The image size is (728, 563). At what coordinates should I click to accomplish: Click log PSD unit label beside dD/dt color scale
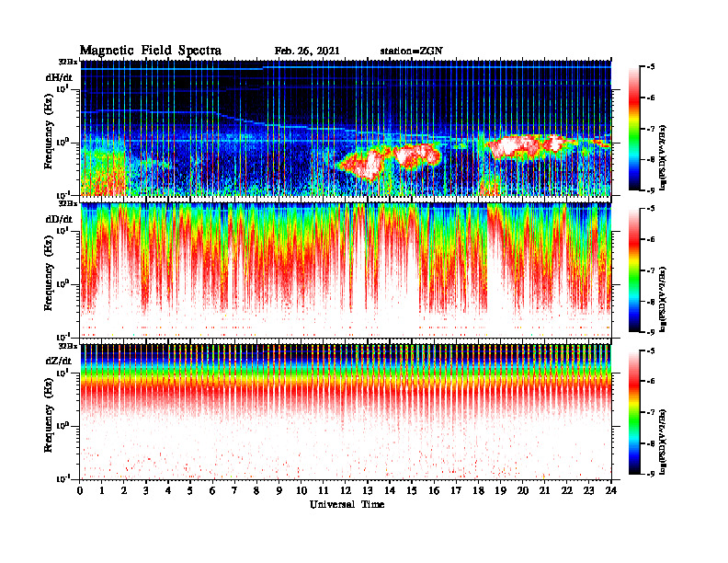(x=664, y=299)
